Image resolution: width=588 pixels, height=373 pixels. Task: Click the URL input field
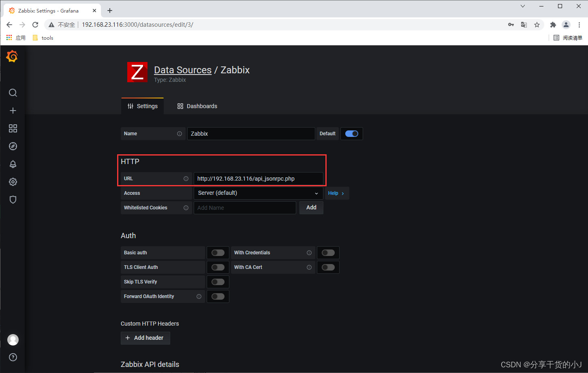coord(259,179)
